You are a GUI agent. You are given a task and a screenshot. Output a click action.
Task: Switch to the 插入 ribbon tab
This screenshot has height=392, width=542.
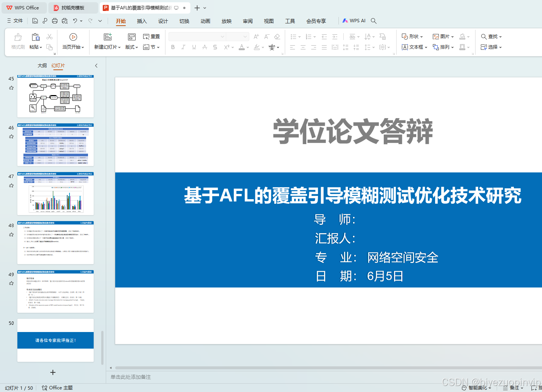coord(142,21)
